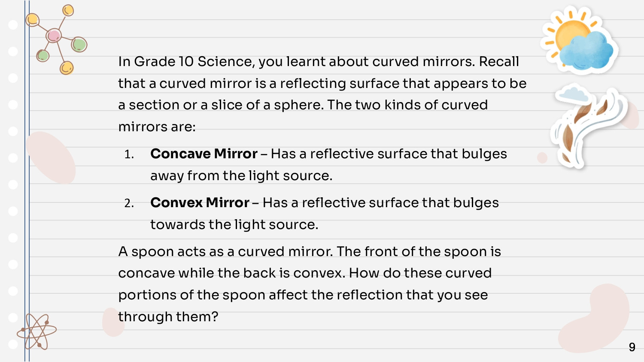Click the small pink dot beside leaves sticker
The image size is (644, 362).
(542, 158)
